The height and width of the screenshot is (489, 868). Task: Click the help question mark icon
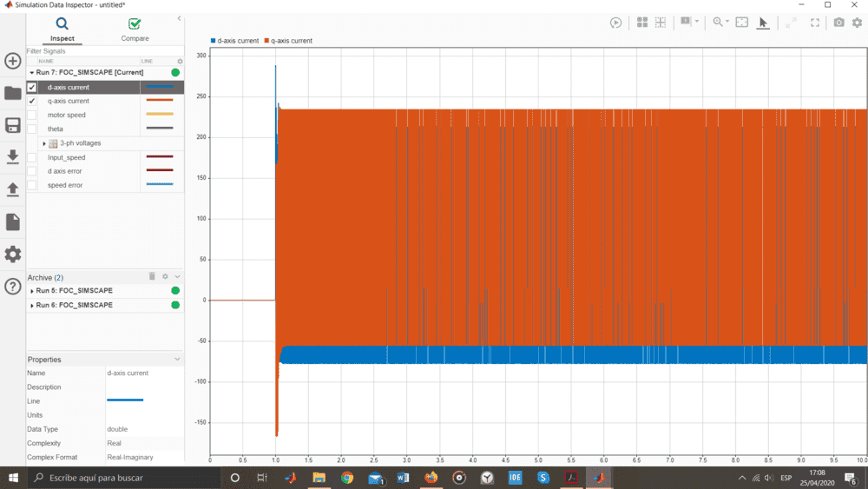[13, 287]
